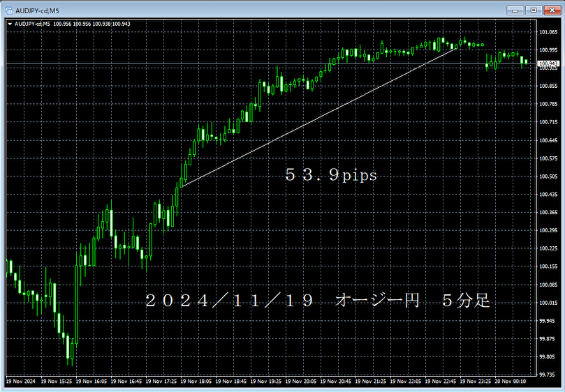This screenshot has height=392, width=565.
Task: Select the white trend line on chart
Action: click(x=319, y=117)
